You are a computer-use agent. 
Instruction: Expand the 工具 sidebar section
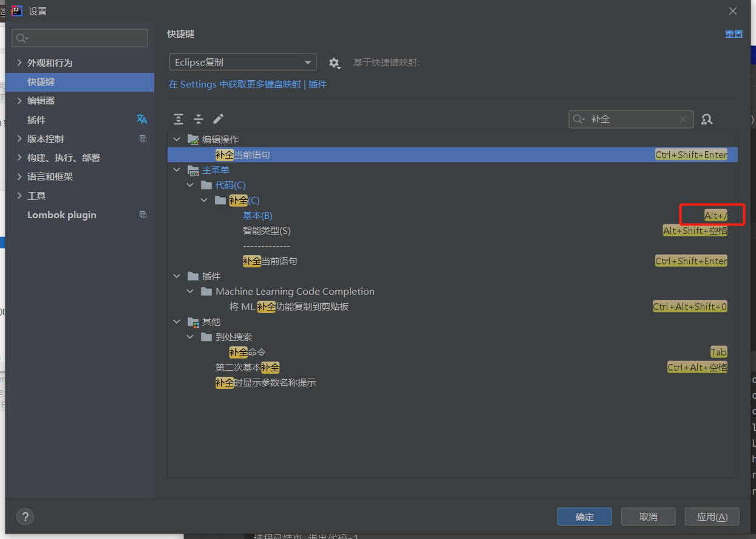point(19,196)
